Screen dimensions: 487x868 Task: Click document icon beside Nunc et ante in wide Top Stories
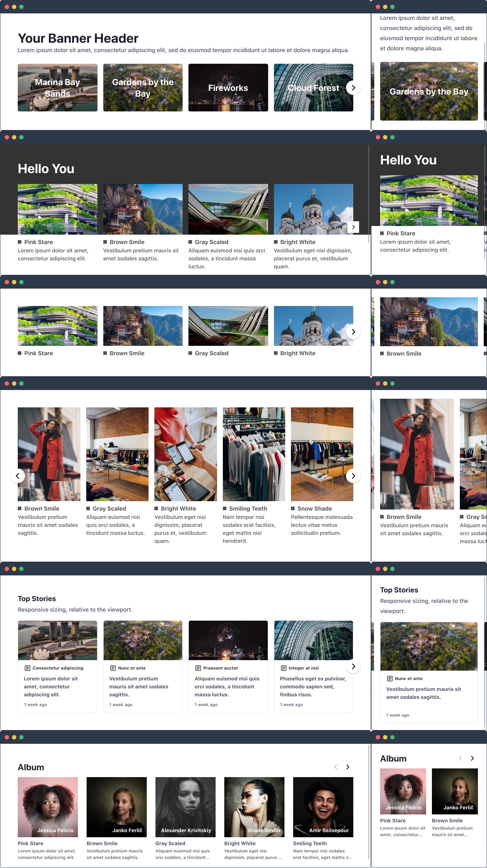pyautogui.click(x=113, y=668)
